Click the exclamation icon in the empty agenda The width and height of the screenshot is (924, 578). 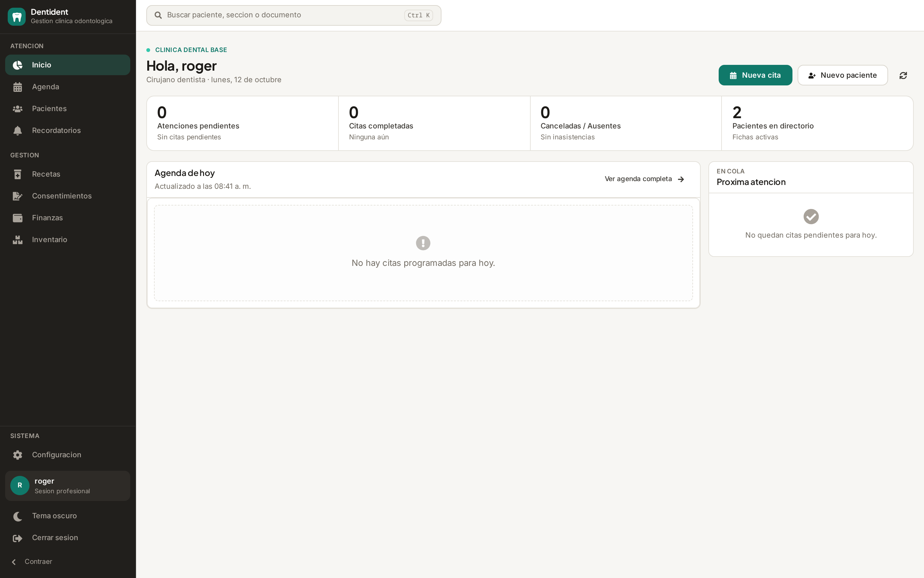tap(423, 243)
